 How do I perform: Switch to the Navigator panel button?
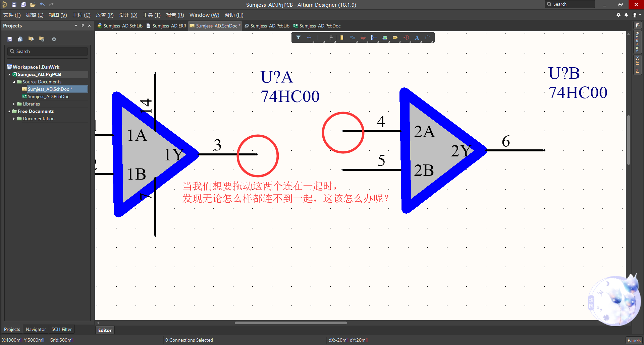coord(35,329)
